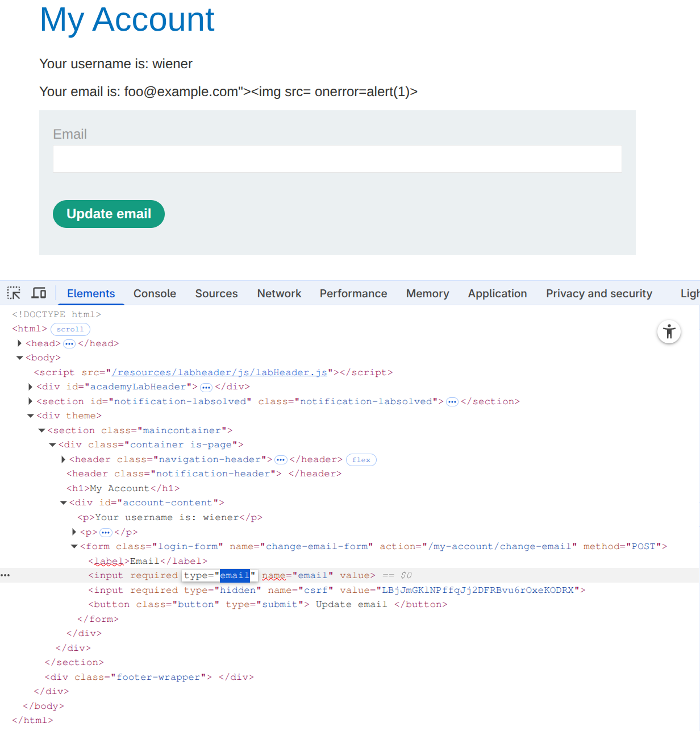This screenshot has width=700, height=731.
Task: Click the scroll badge next to html
Action: click(70, 329)
